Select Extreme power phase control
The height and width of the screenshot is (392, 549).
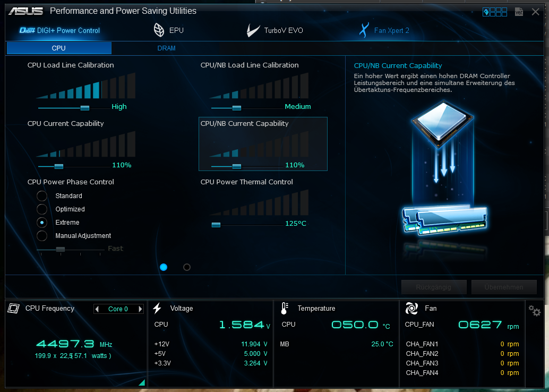click(x=42, y=223)
